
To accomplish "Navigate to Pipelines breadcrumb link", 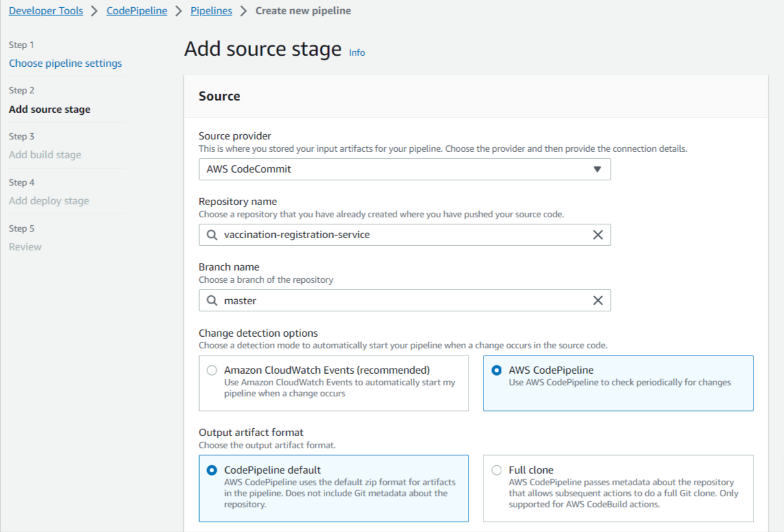I will click(x=212, y=11).
